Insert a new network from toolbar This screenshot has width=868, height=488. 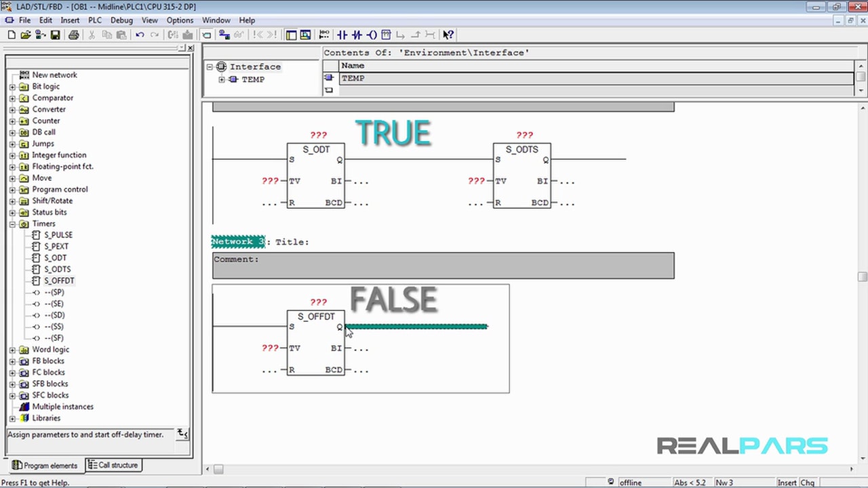point(324,35)
